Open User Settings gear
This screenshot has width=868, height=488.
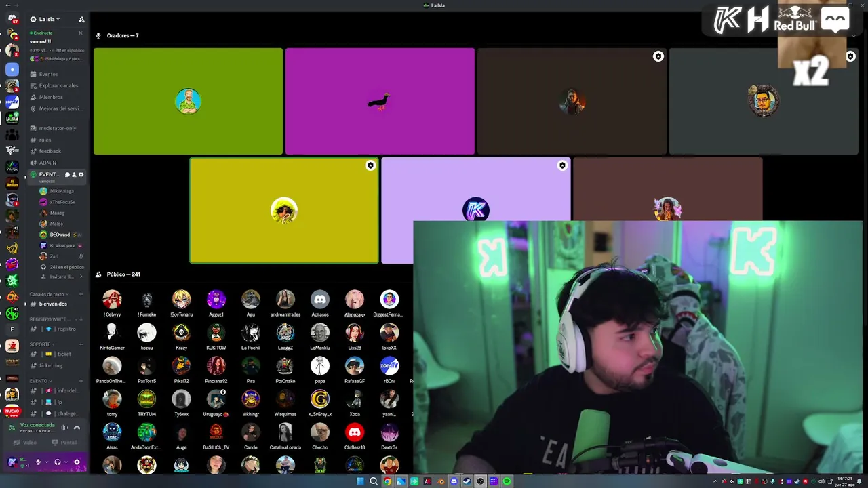pyautogui.click(x=77, y=462)
